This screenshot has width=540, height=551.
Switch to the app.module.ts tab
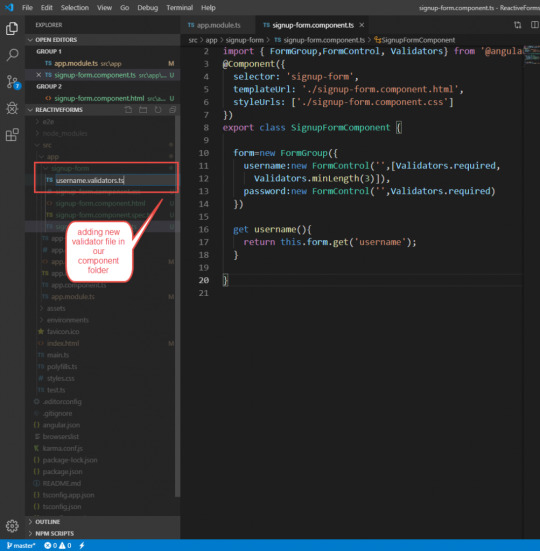(218, 25)
